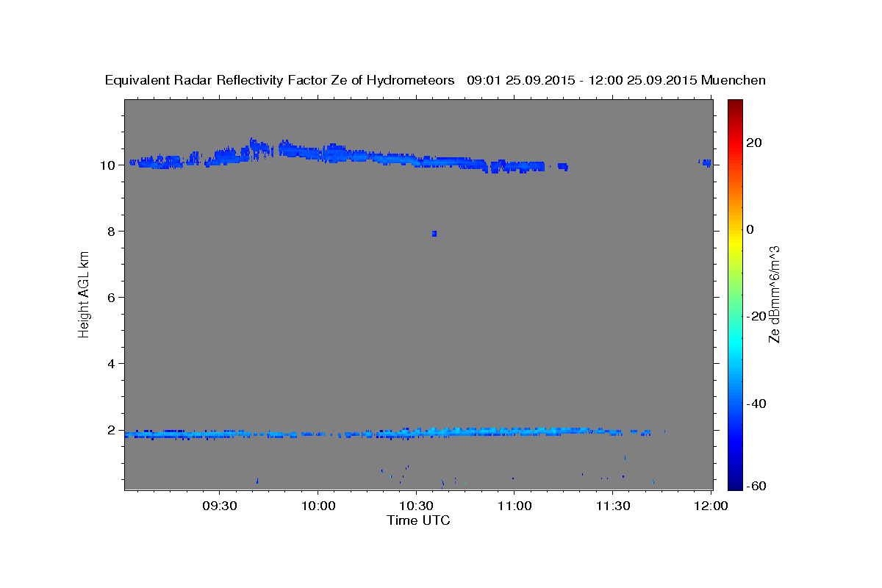Viewport: 882px width, 588px height.
Task: Click the height tick label 2
Action: click(111, 430)
